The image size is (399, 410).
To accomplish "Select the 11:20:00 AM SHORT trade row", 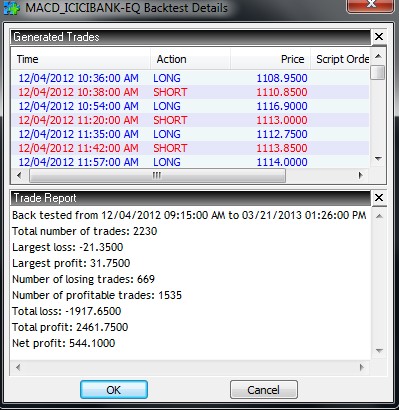I will point(190,120).
